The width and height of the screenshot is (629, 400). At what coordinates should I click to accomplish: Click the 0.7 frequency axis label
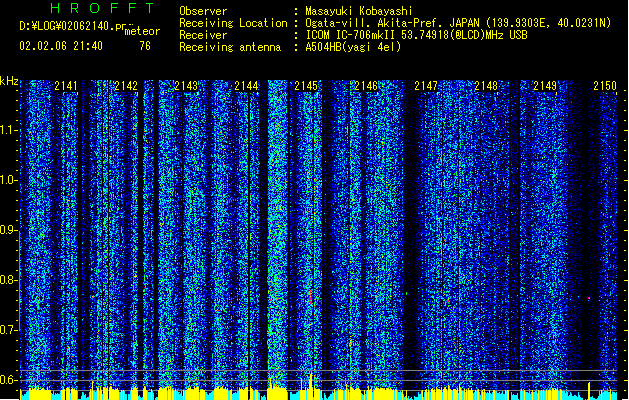click(x=9, y=330)
